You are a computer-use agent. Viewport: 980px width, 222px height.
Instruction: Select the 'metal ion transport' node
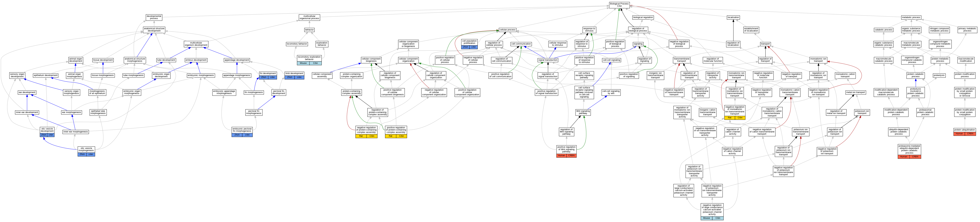[x=855, y=92]
